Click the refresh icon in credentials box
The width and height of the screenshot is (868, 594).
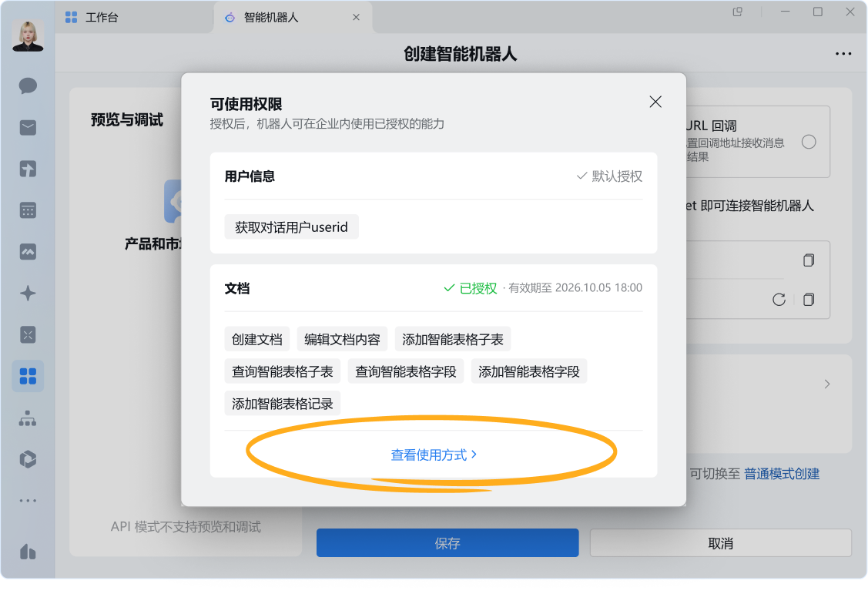click(x=779, y=300)
